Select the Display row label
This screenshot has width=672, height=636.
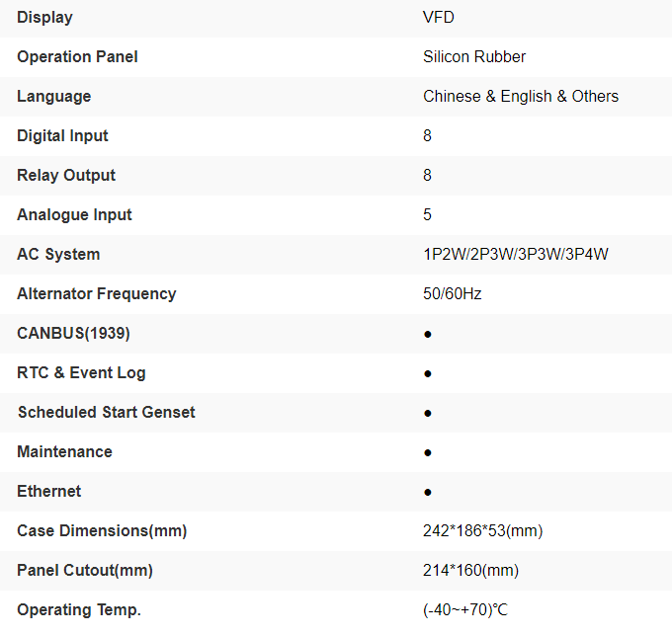tap(44, 17)
